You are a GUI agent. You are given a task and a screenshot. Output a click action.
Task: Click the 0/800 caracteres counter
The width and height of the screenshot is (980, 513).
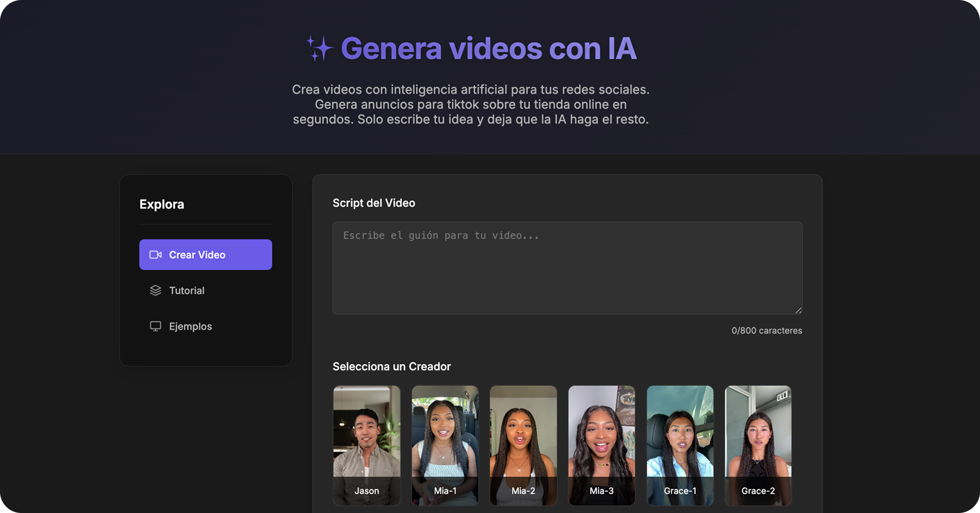766,331
